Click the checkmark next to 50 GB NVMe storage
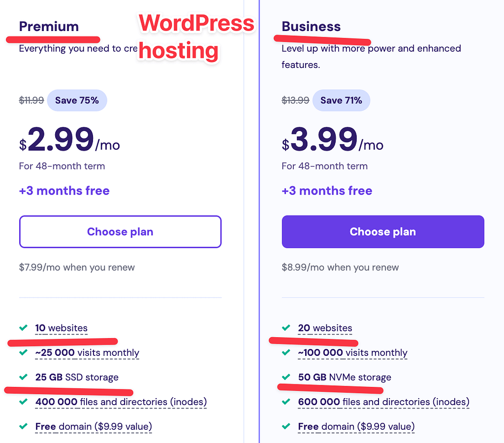Screen dimensions: 504x443 tap(285, 378)
